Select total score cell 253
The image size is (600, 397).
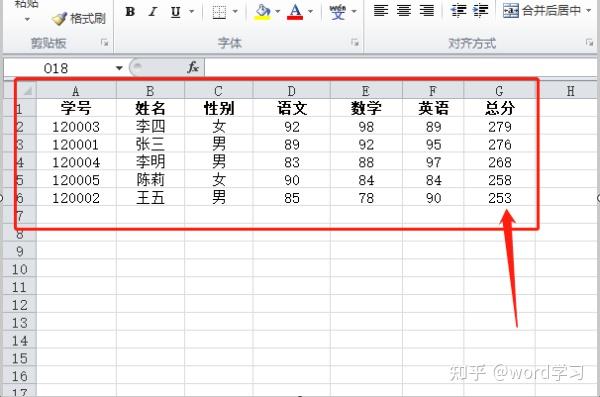click(x=499, y=198)
